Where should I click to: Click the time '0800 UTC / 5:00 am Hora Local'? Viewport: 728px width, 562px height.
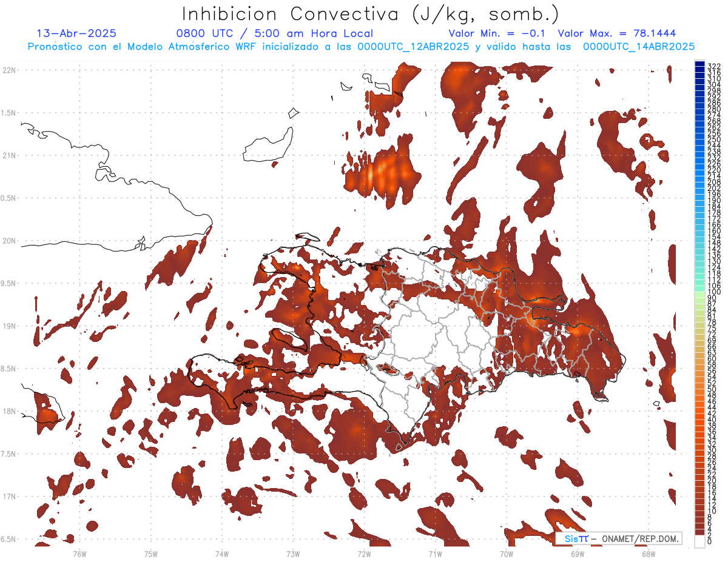[x=275, y=34]
